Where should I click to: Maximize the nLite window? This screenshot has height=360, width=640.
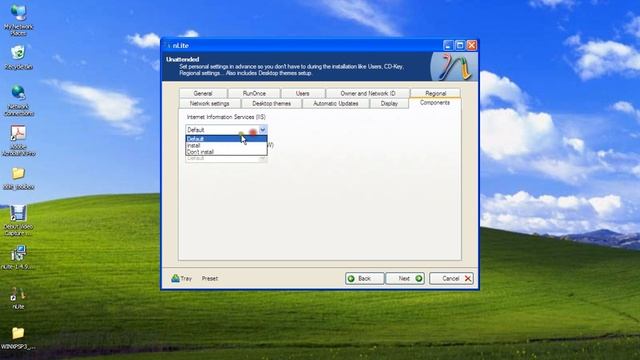[460, 45]
